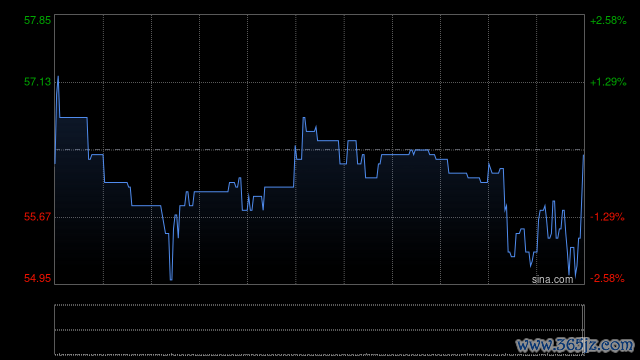640x360 pixels.
Task: Select the -2.58% percentage label
Action: pos(607,278)
